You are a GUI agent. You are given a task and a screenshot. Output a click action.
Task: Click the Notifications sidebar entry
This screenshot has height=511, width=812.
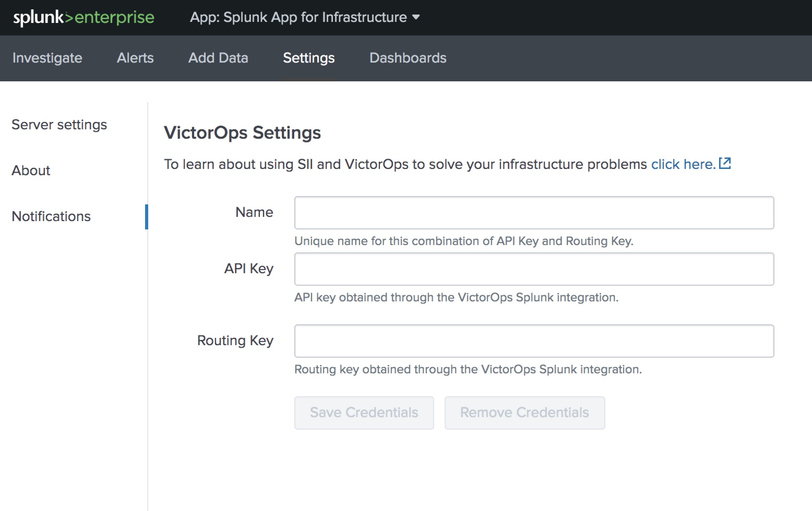tap(51, 216)
